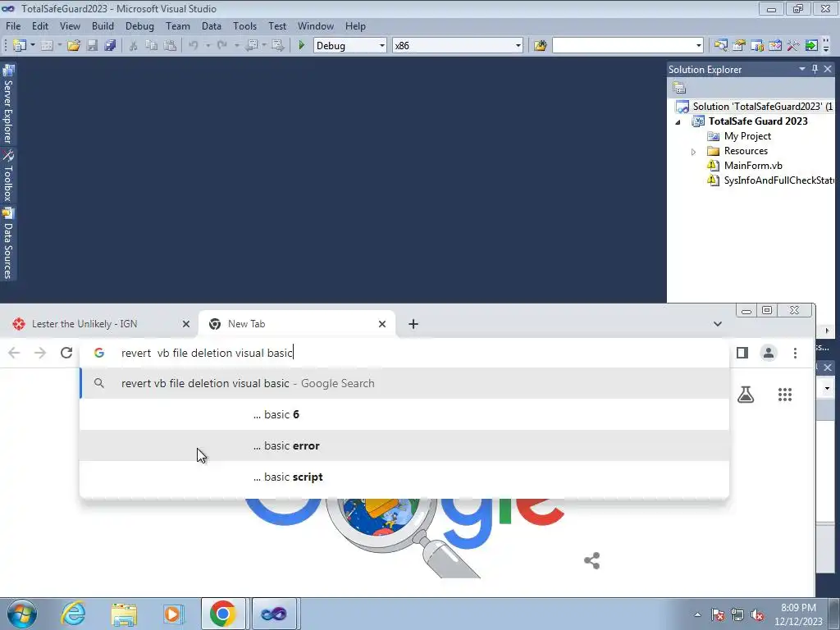Collapse the TotalSafe Guard 2023 project node
The height and width of the screenshot is (630, 840).
pyautogui.click(x=678, y=121)
